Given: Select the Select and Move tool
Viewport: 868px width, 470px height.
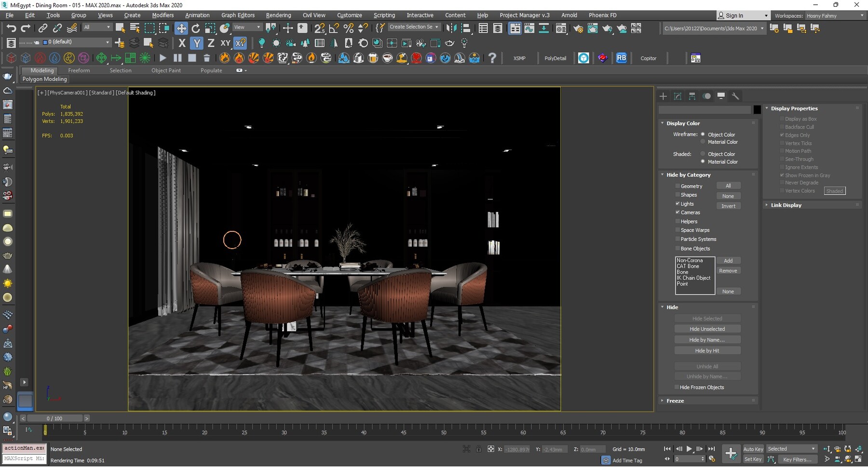Looking at the screenshot, I should tap(181, 27).
